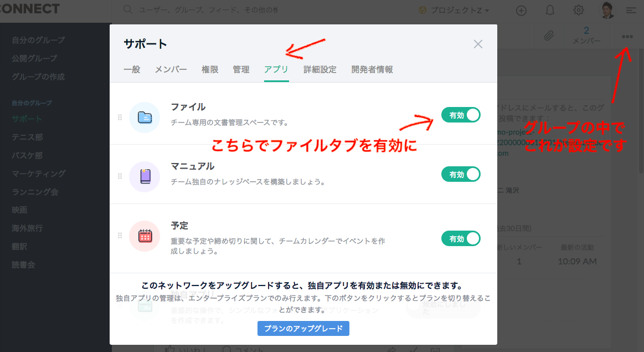Switch to the 管理 tab

(x=241, y=69)
